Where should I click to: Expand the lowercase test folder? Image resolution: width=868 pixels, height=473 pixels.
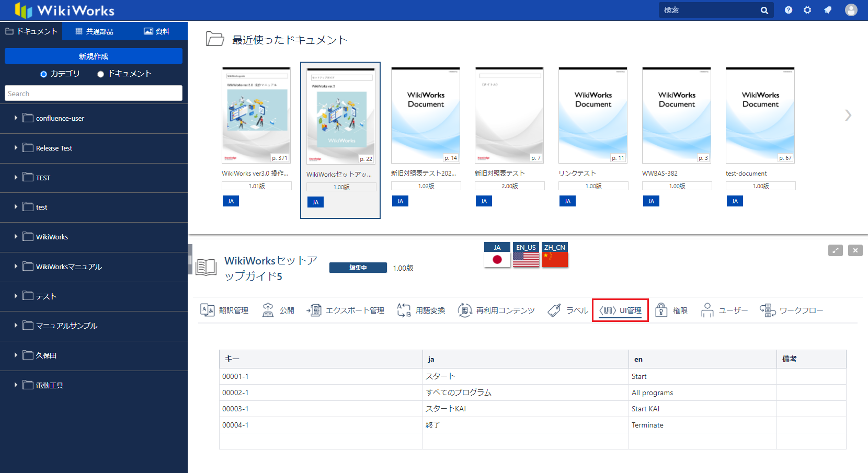16,207
